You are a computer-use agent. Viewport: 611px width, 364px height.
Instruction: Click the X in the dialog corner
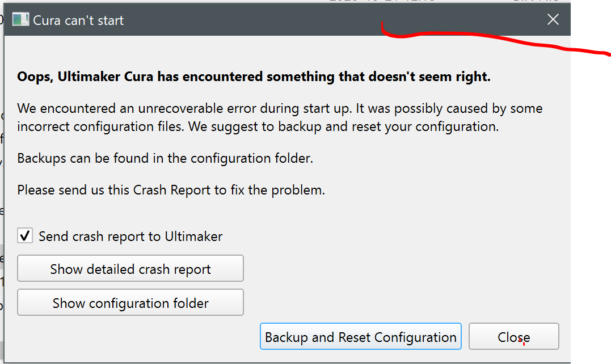click(x=553, y=19)
